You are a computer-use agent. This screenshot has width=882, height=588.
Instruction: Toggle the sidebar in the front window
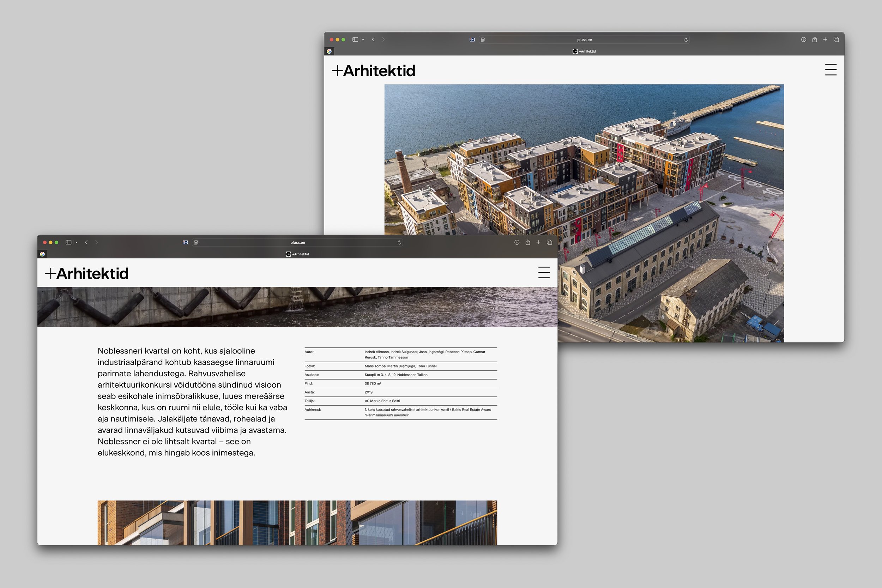coord(68,242)
